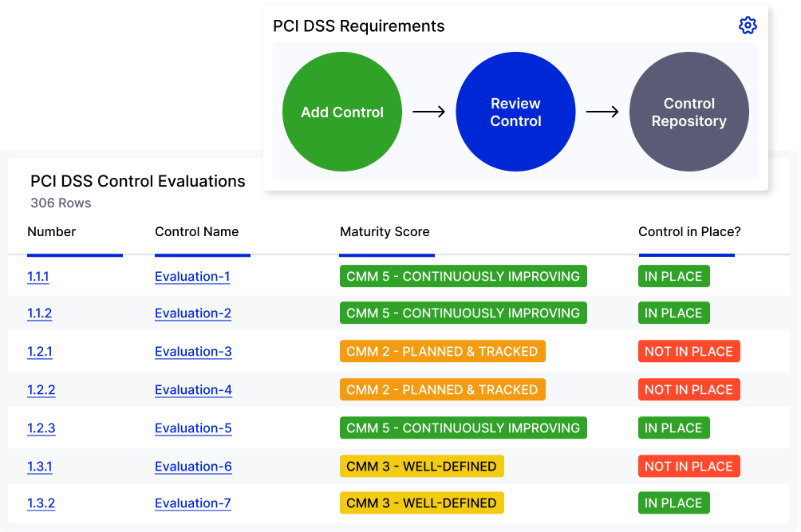This screenshot has height=532, width=801.
Task: Click CMM 5 badge in row 1.1.2
Action: pos(464,313)
